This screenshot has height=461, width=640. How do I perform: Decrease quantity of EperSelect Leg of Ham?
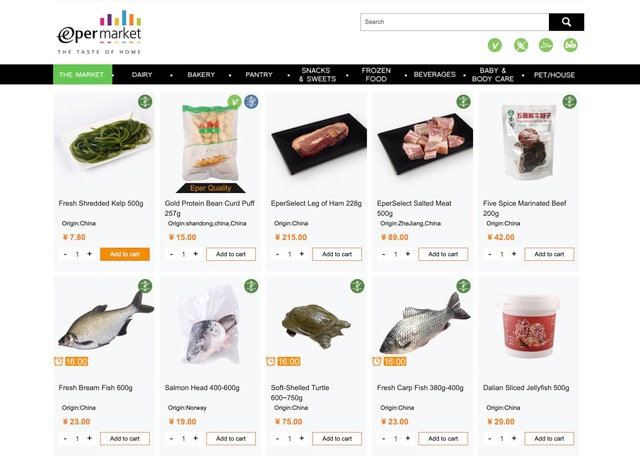(278, 254)
